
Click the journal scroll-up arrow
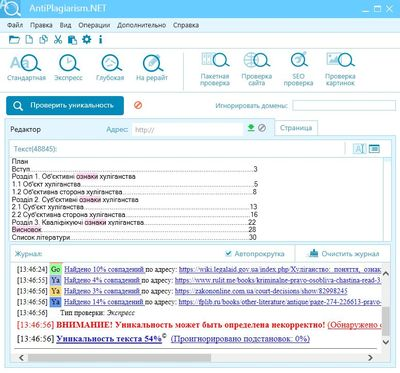tap(386, 274)
